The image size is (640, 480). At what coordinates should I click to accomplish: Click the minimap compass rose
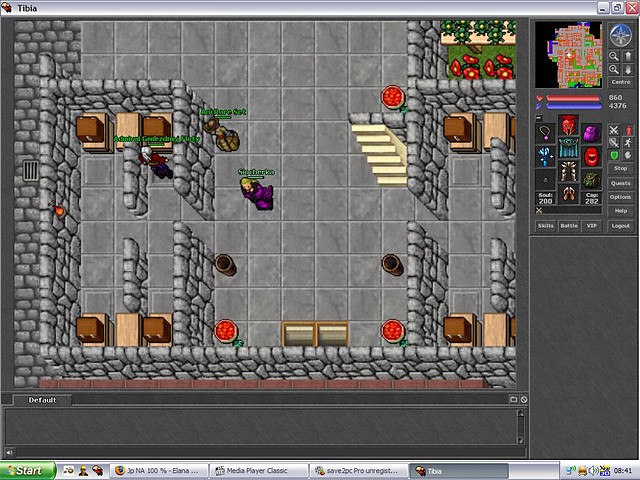[x=620, y=35]
